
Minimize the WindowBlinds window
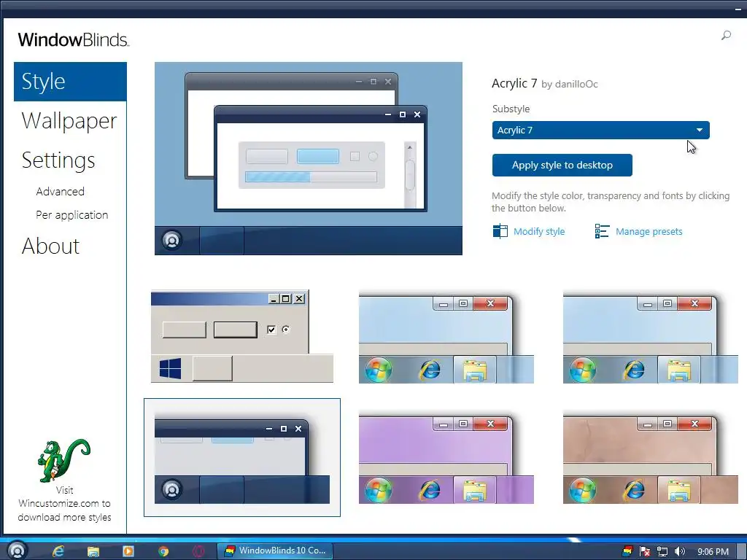coord(739,8)
